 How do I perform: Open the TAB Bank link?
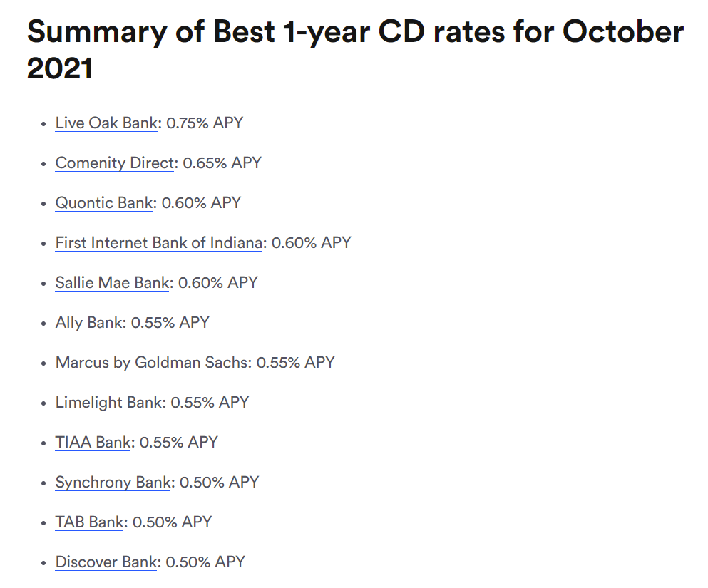tap(91, 522)
